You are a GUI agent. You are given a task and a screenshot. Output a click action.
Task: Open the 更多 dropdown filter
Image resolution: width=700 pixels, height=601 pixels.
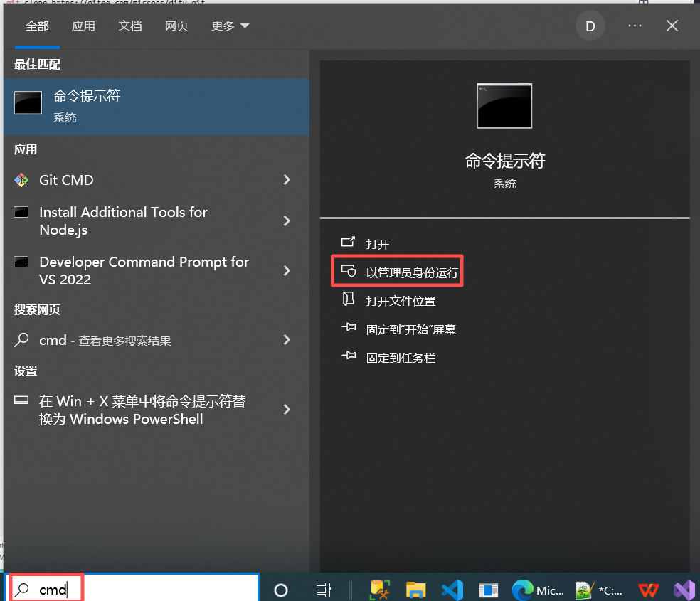(230, 26)
